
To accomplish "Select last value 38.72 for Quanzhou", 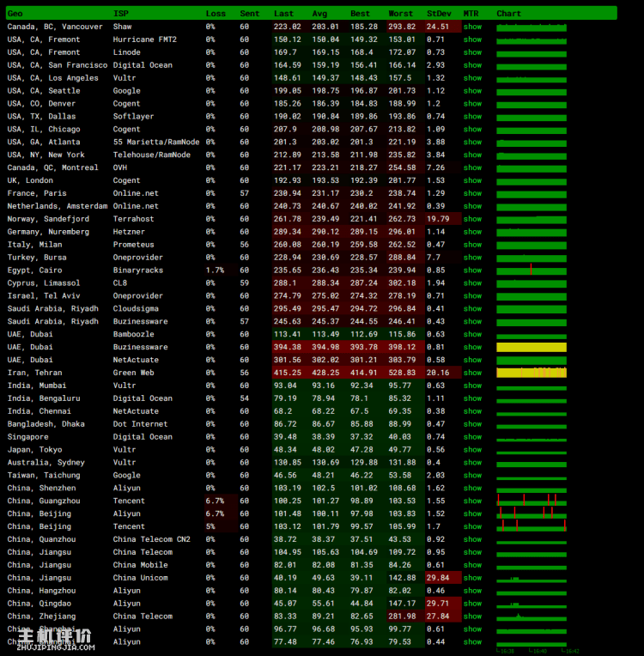I will (285, 539).
